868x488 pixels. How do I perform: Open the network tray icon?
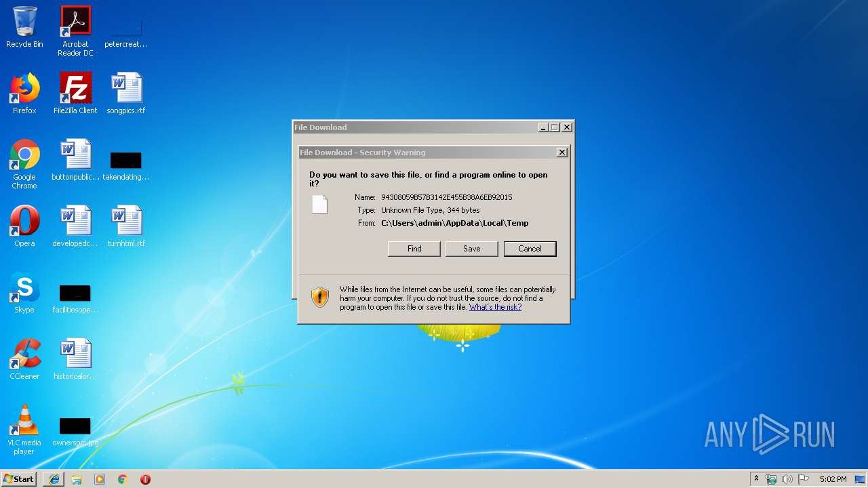[771, 479]
